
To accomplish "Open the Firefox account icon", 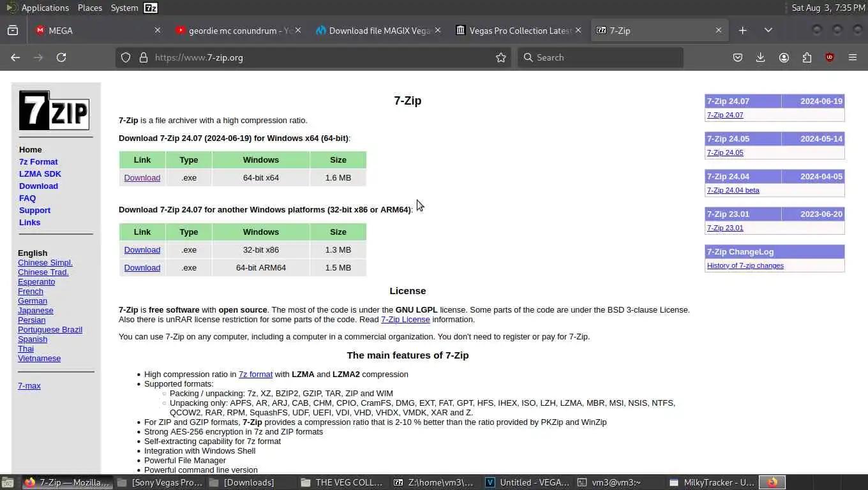I will pyautogui.click(x=784, y=57).
